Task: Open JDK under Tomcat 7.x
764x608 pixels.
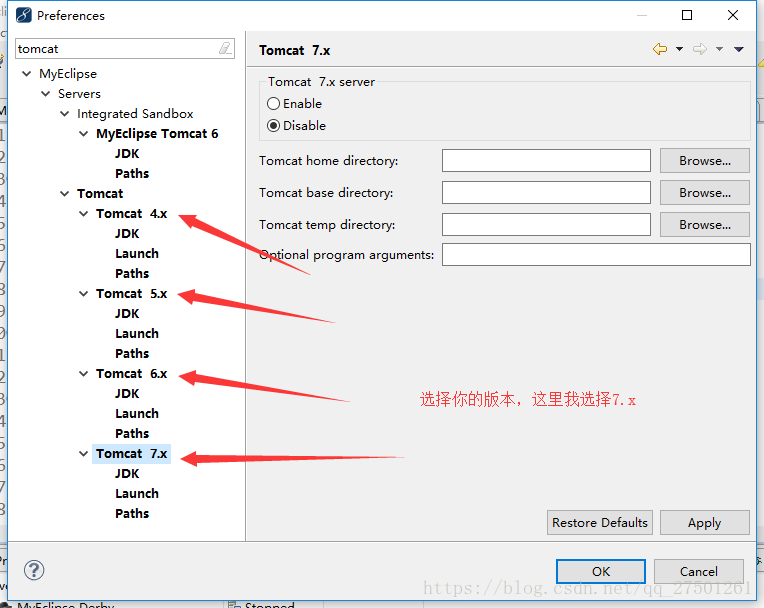Action: click(x=127, y=474)
